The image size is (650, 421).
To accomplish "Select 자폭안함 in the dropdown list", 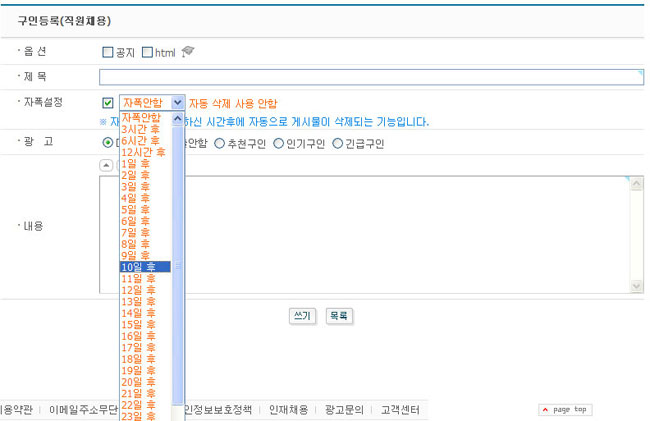I will click(145, 117).
